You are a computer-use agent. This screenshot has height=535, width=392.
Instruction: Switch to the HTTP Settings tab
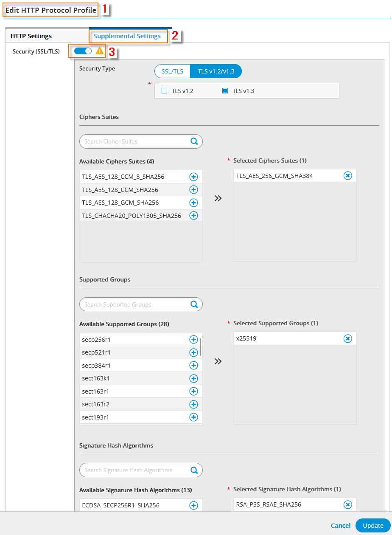pyautogui.click(x=31, y=36)
